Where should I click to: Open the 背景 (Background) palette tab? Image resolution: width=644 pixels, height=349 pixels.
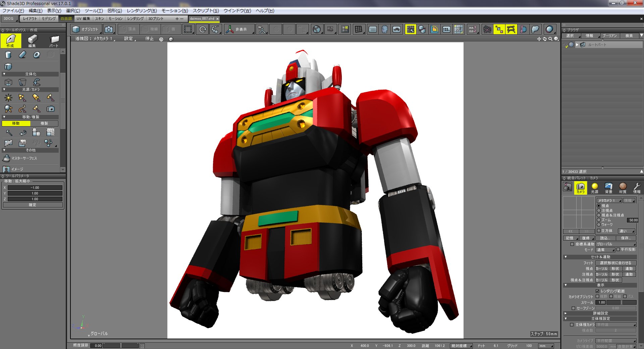[608, 188]
